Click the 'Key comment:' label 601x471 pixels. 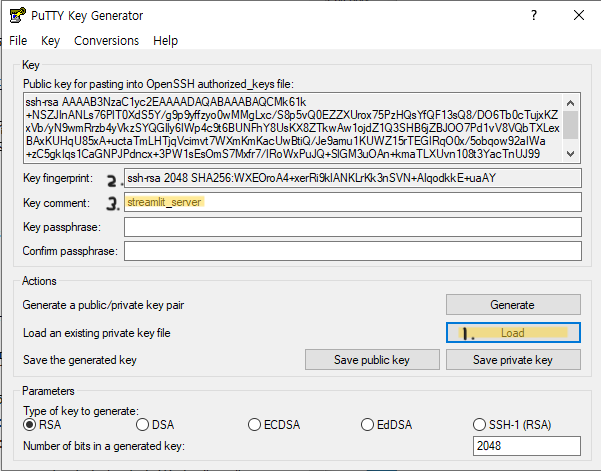point(56,203)
